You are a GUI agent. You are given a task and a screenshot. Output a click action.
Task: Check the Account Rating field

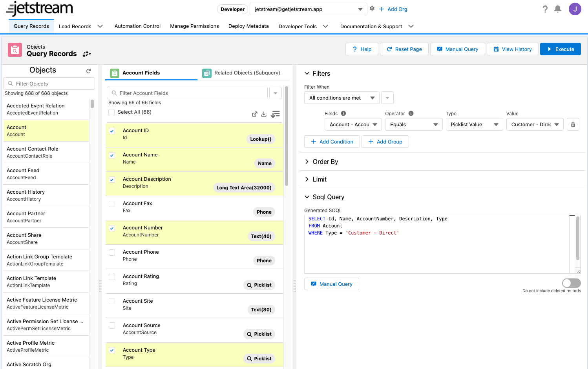point(112,277)
